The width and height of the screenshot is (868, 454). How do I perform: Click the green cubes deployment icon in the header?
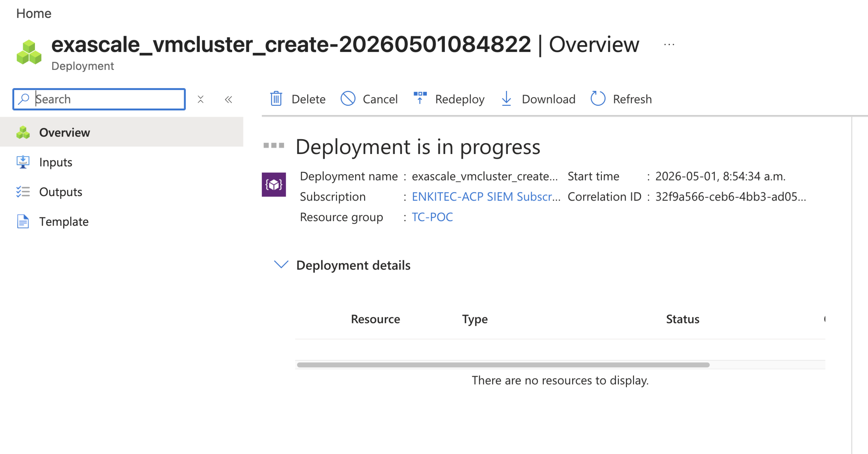(29, 52)
